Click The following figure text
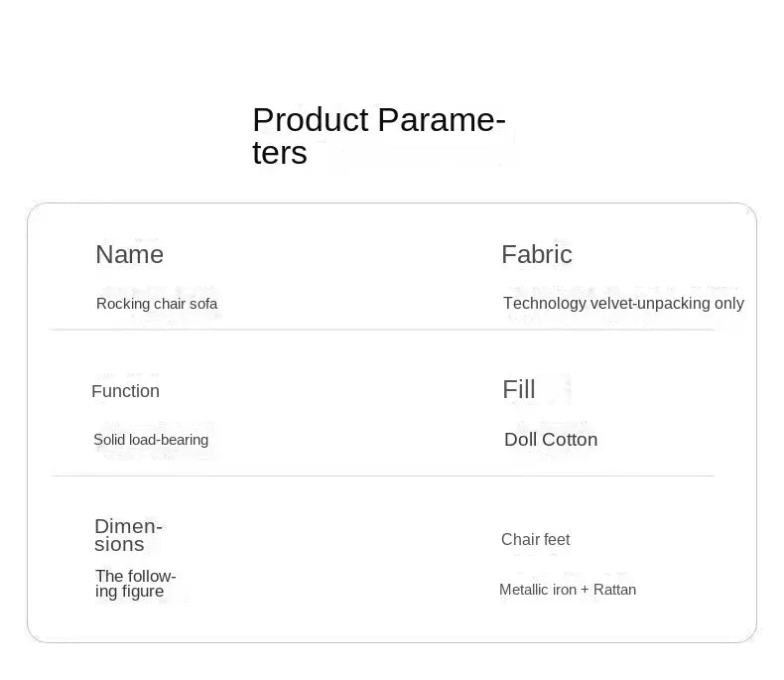 136,584
